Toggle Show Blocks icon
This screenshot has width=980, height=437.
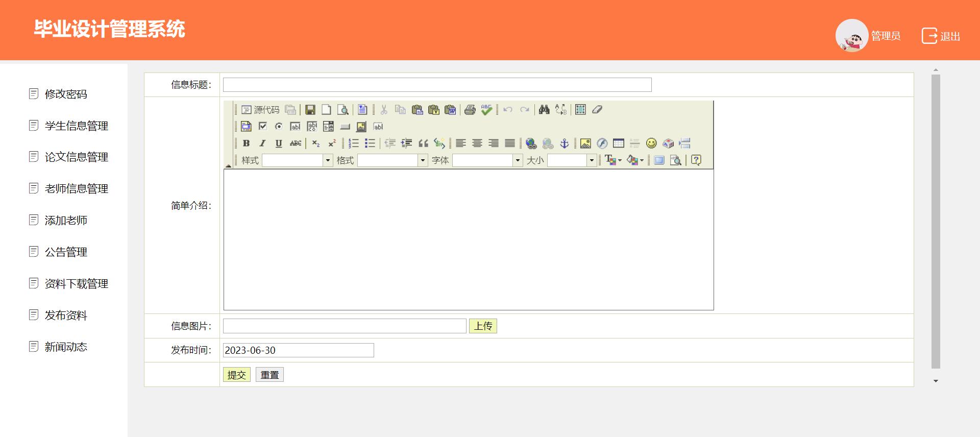click(676, 160)
